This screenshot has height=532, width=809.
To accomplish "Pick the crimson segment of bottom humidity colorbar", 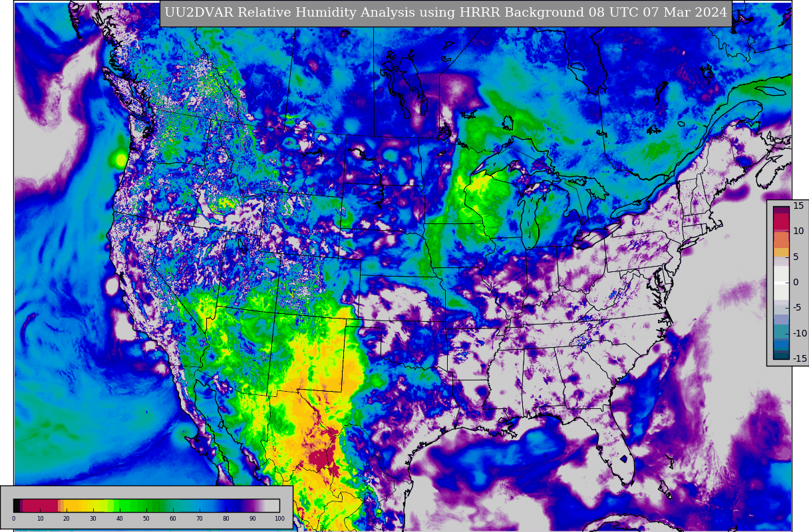I will click(40, 505).
